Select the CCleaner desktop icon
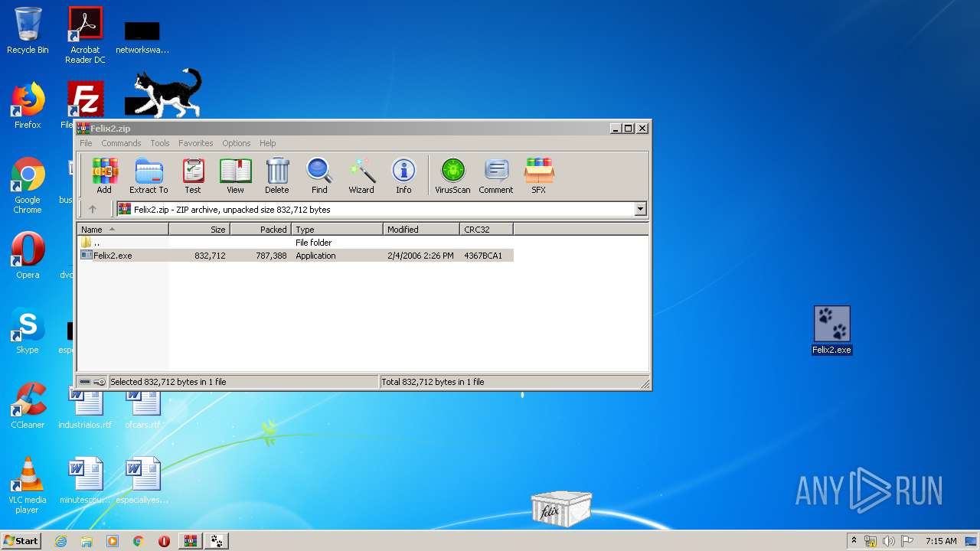The width and height of the screenshot is (980, 551). 28,406
